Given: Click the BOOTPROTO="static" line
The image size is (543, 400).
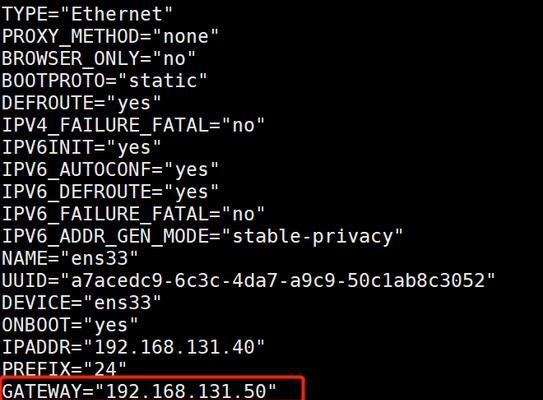Looking at the screenshot, I should (x=104, y=81).
